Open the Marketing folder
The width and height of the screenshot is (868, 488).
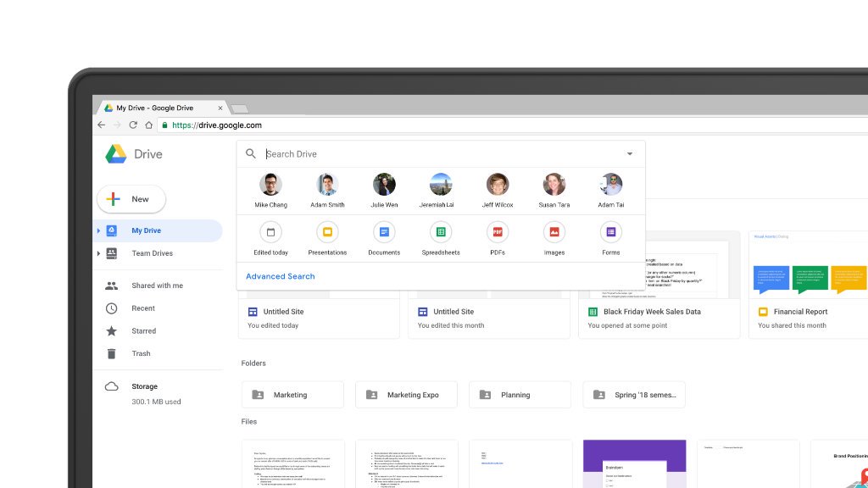pos(292,395)
